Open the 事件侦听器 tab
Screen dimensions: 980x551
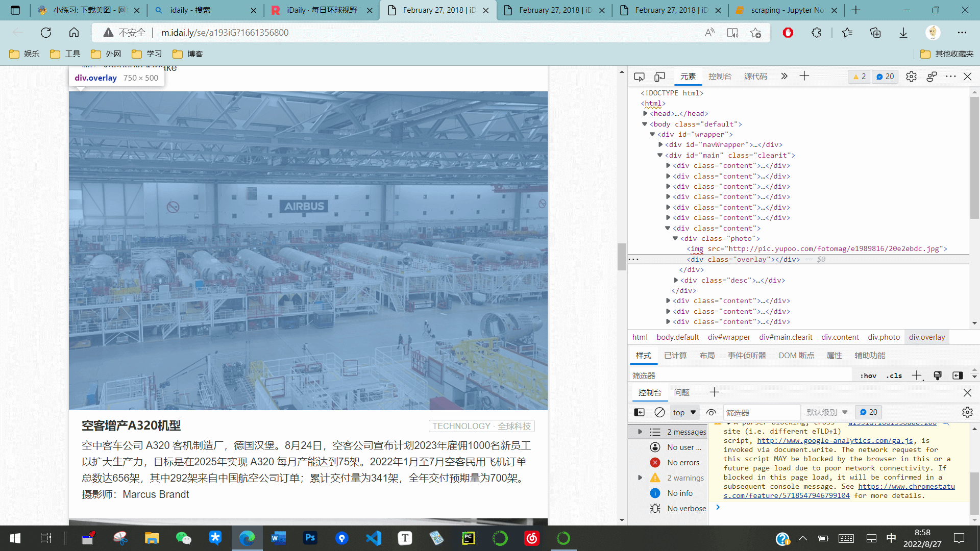click(747, 355)
